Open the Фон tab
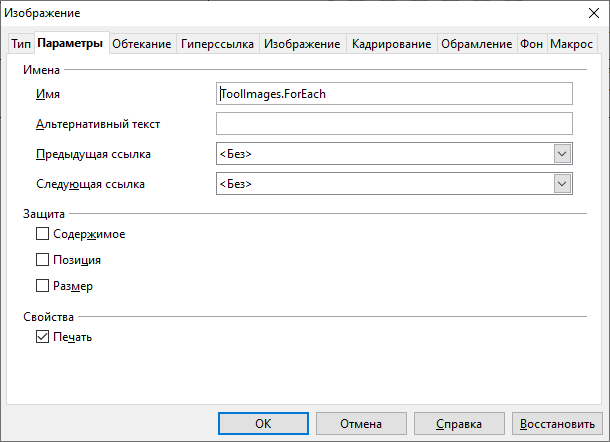610x442 pixels. 531,44
